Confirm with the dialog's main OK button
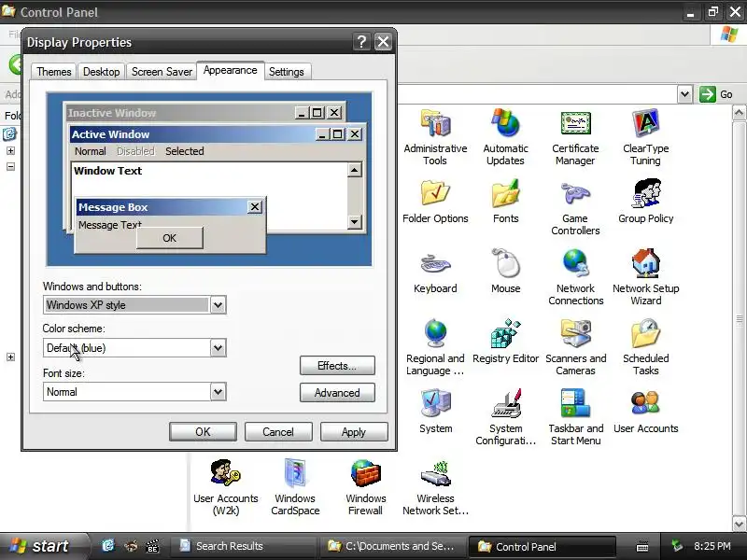The height and width of the screenshot is (560, 747). 203,432
